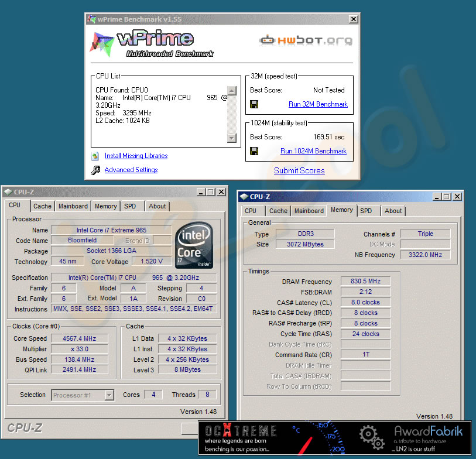The image size is (476, 459).
Task: Click CPU List scrollbar down arrow
Action: click(232, 138)
